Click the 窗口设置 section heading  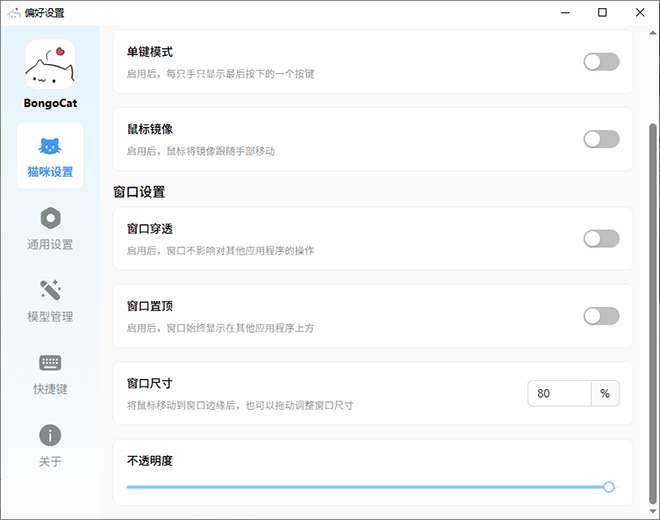point(139,192)
